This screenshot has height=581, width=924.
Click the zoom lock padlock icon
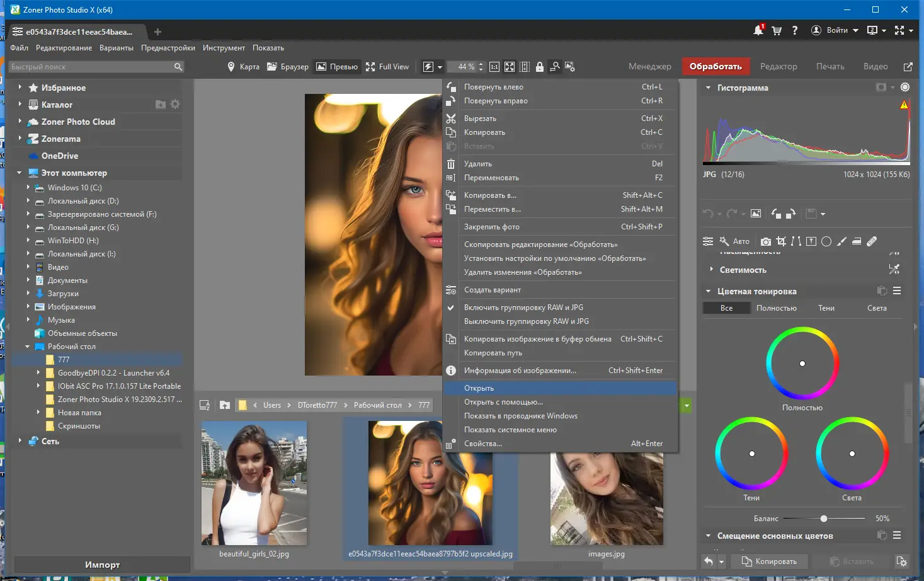click(x=540, y=67)
